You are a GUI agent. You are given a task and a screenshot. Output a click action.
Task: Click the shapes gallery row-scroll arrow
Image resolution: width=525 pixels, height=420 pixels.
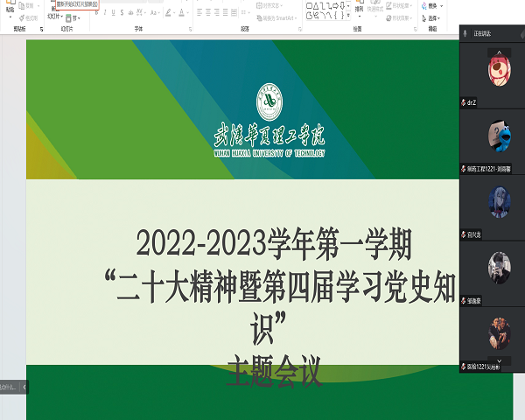pos(348,6)
